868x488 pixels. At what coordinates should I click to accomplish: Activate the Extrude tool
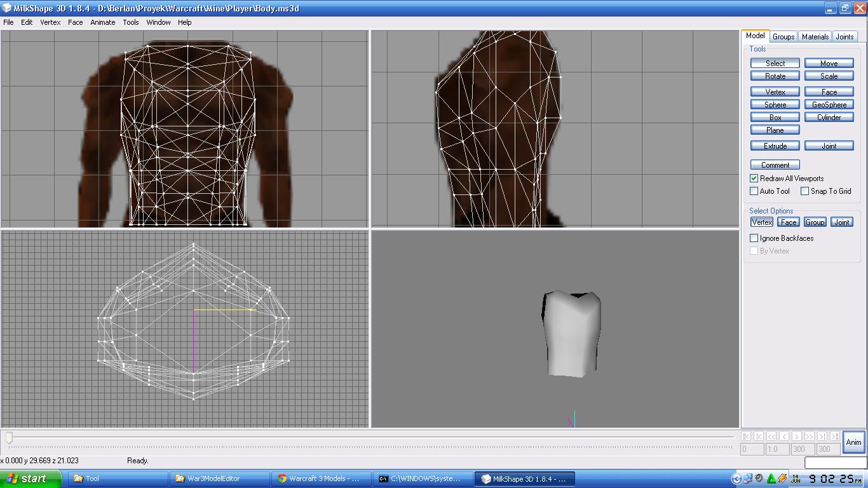tap(775, 146)
